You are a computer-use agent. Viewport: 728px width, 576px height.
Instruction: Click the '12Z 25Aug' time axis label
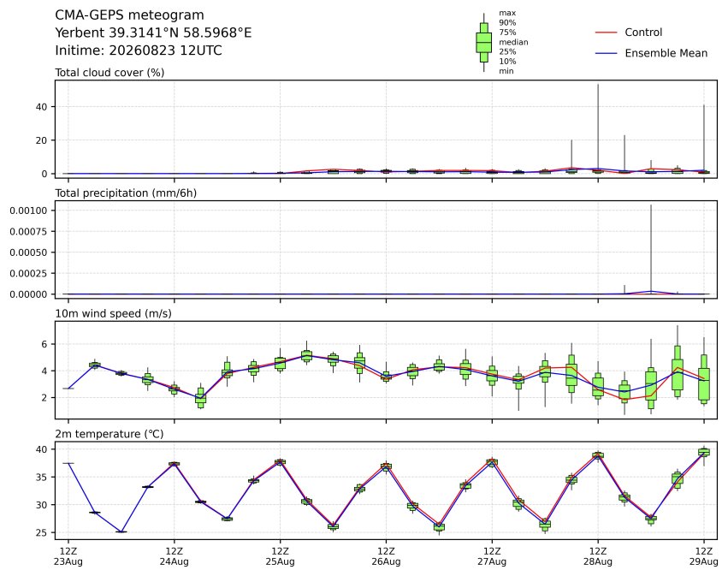(x=280, y=556)
